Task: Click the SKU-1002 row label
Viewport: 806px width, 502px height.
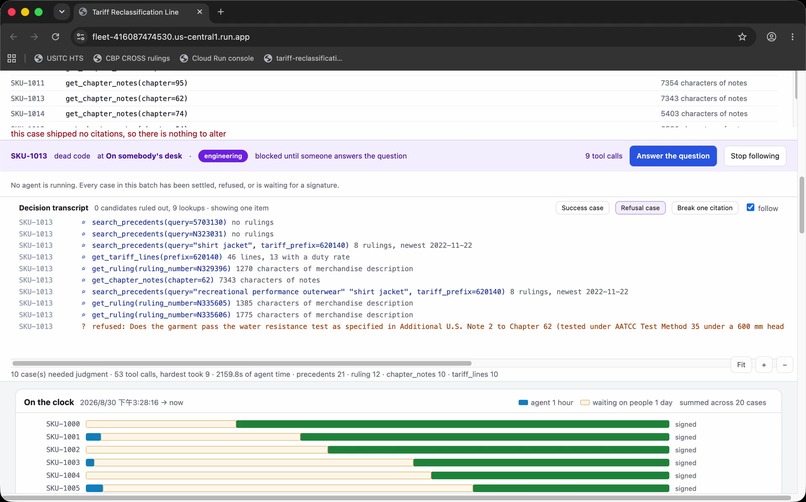Action: tap(63, 450)
